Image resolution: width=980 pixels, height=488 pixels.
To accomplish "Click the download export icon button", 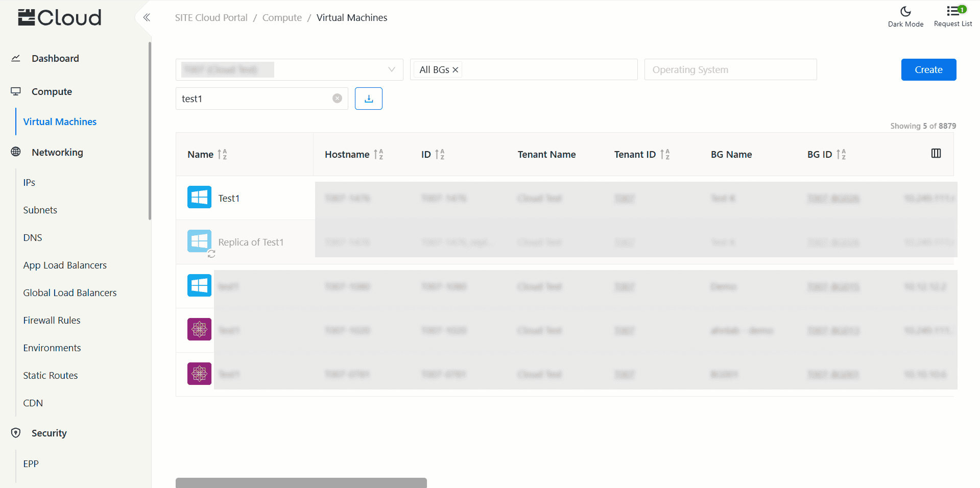I will (x=368, y=99).
